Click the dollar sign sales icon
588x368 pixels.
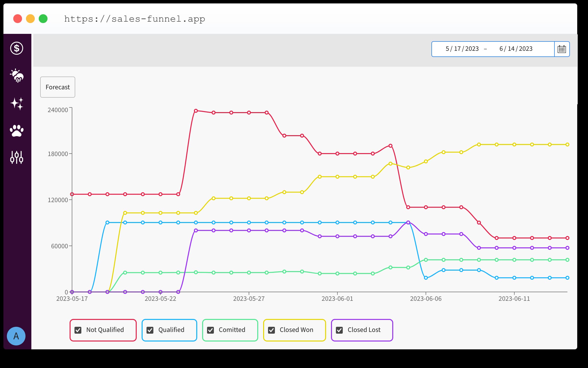[x=17, y=48]
